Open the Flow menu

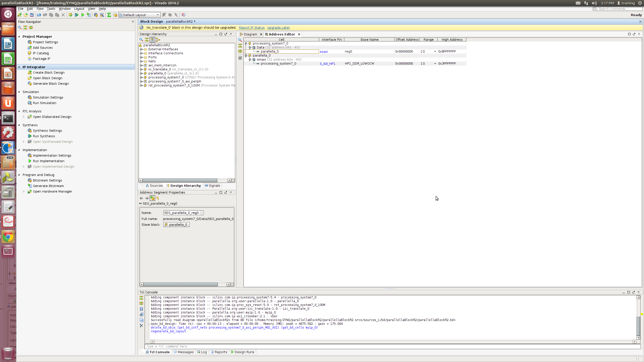pos(40,9)
